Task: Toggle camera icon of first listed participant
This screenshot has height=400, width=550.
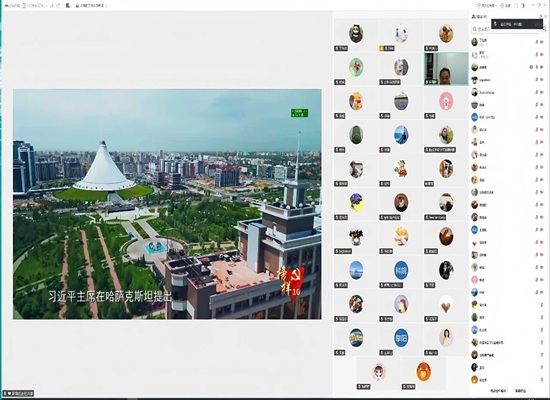Action: pos(542,42)
